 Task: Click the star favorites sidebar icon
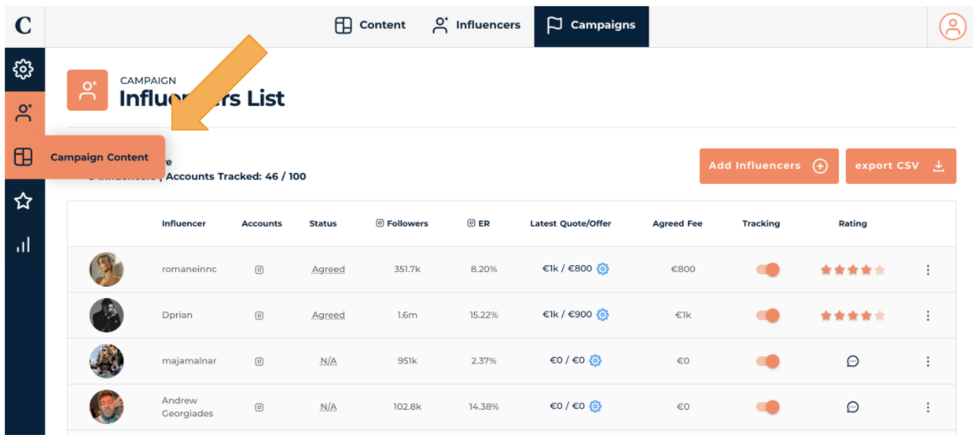(x=23, y=201)
